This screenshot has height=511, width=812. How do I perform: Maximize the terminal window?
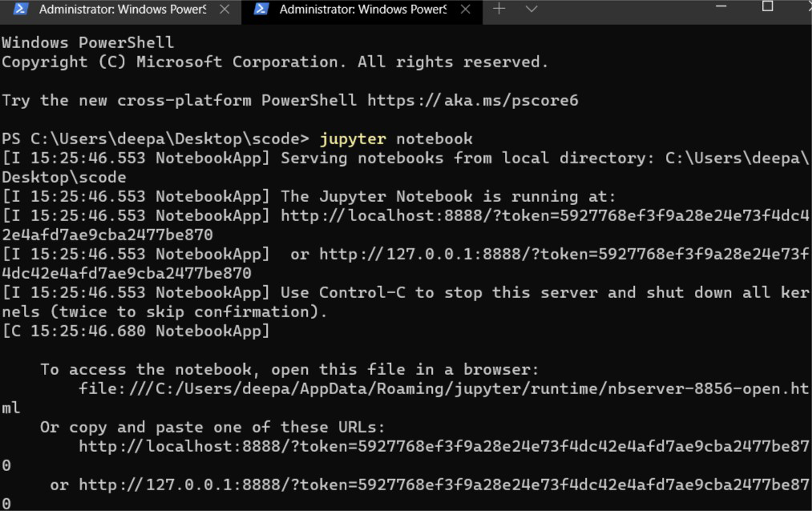click(x=767, y=7)
